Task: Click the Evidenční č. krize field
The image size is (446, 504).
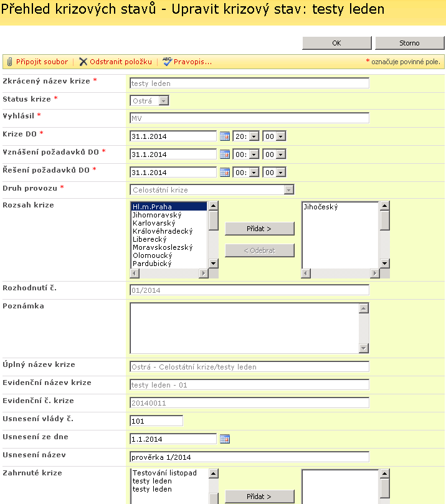Action: tap(250, 402)
